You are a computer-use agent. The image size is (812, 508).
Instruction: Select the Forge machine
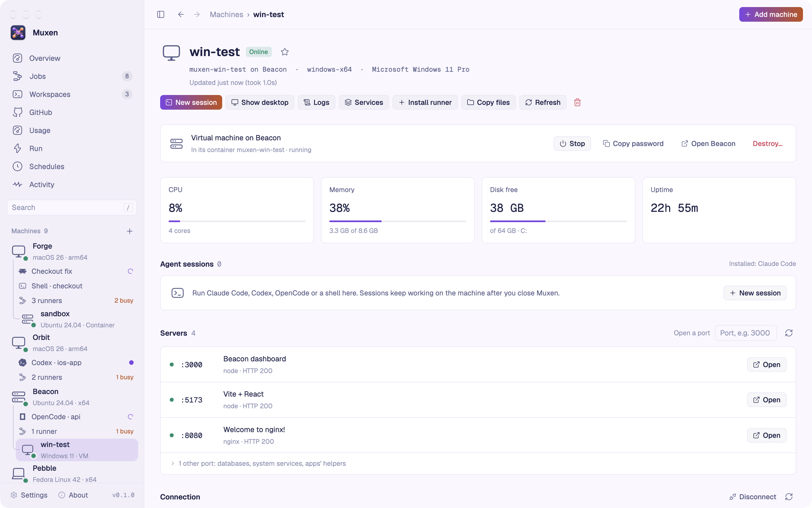pyautogui.click(x=72, y=251)
